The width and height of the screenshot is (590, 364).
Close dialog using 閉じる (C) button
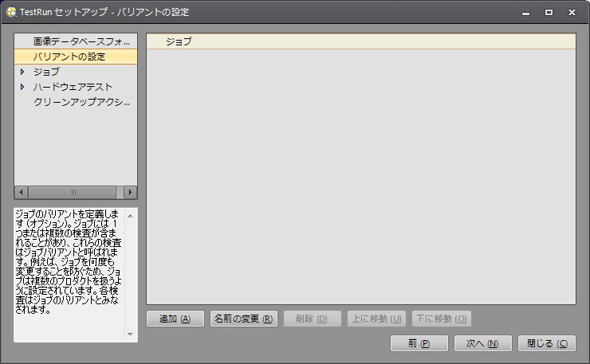546,343
